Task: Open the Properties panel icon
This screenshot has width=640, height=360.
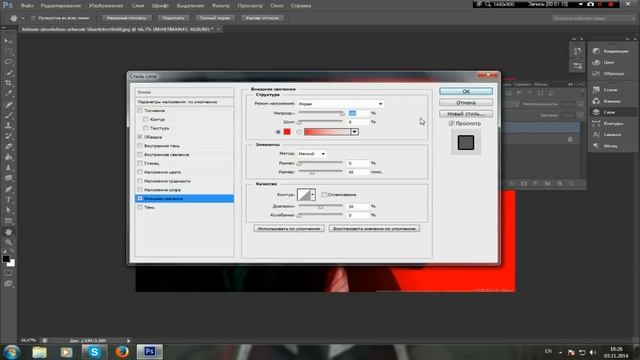Action: coord(577,65)
